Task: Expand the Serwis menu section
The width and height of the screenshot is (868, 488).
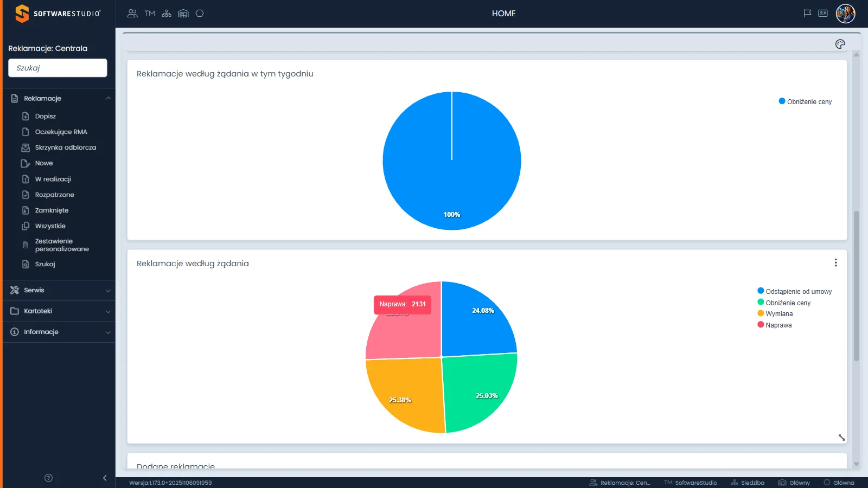Action: [59, 290]
